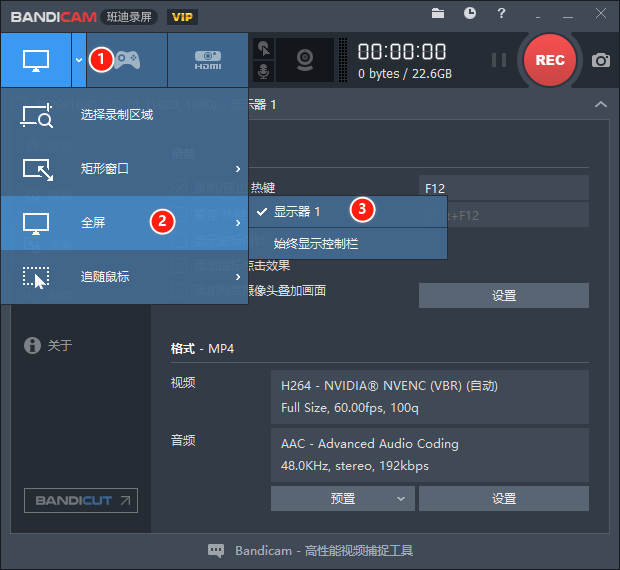620x570 pixels.
Task: Open the screen mode dropdown arrow
Action: (79, 60)
